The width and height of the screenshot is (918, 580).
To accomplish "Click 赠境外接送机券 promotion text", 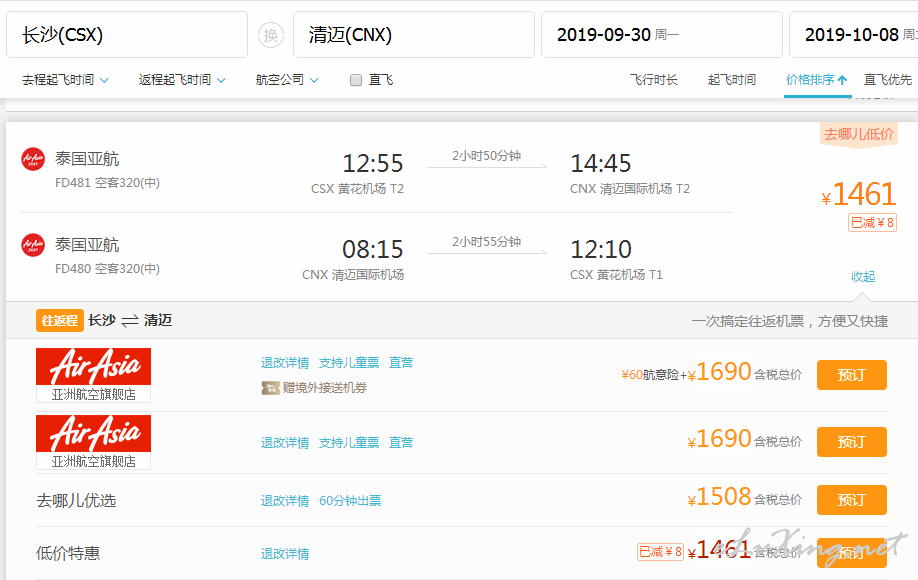I will 325,387.
